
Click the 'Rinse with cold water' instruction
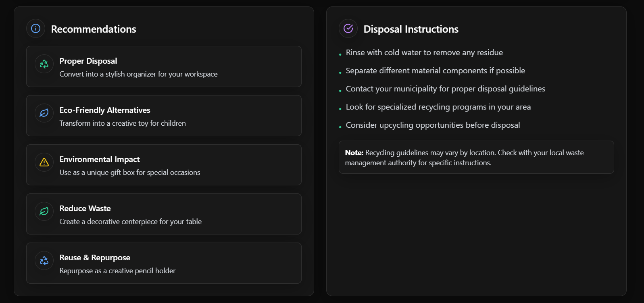(x=424, y=52)
